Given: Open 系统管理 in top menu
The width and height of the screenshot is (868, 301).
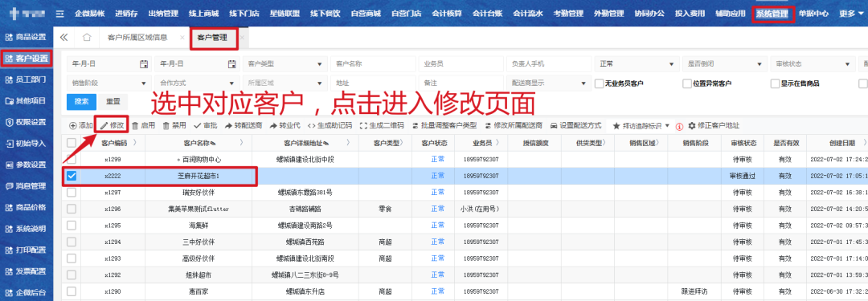Looking at the screenshot, I should [772, 14].
